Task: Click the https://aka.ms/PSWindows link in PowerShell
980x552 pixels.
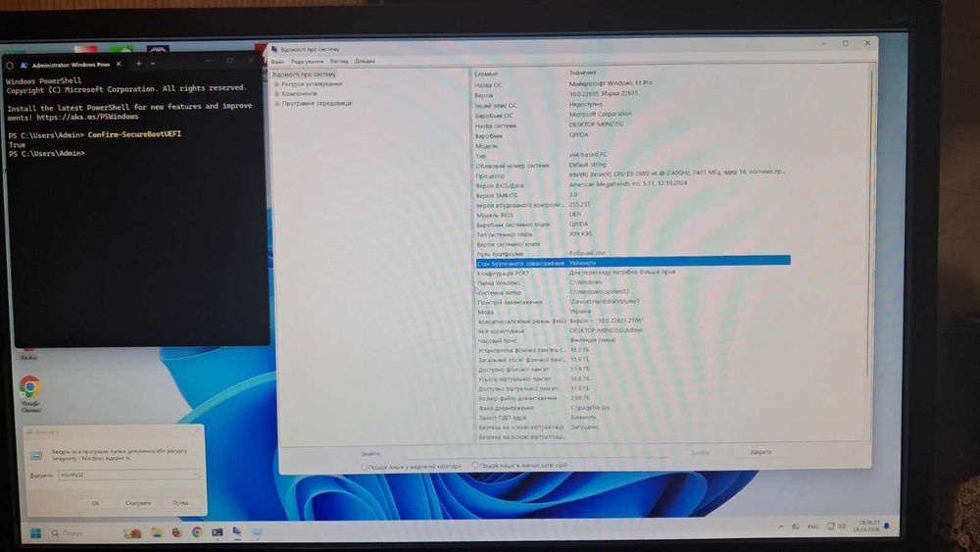Action: coord(87,117)
